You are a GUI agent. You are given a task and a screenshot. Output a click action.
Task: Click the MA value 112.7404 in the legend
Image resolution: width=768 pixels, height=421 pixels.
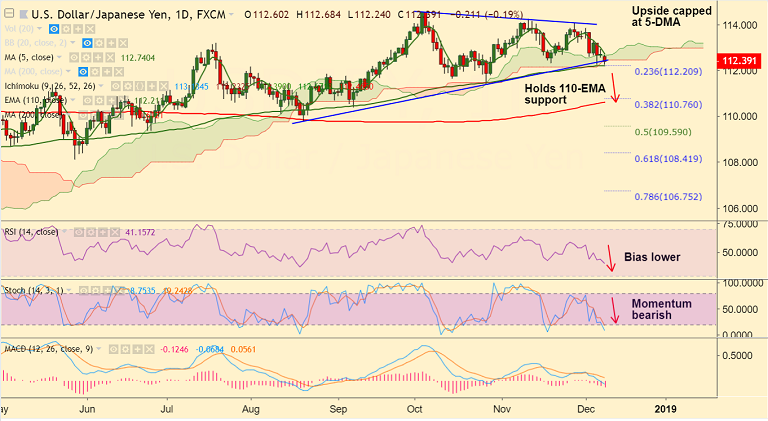(138, 58)
